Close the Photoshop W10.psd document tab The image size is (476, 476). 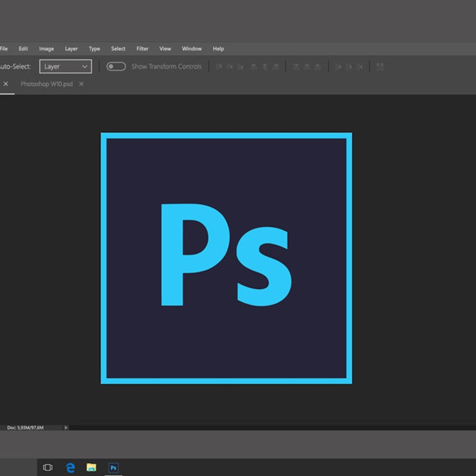pyautogui.click(x=81, y=84)
